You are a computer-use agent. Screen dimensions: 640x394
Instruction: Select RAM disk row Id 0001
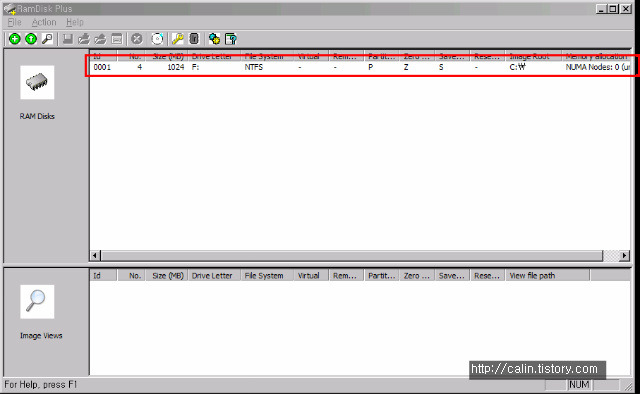point(360,67)
